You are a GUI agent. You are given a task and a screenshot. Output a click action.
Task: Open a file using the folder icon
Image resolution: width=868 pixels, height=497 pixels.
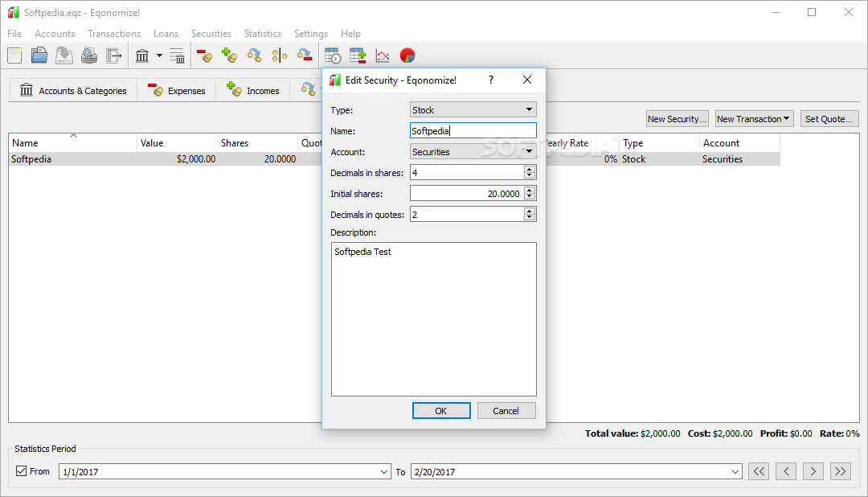39,55
